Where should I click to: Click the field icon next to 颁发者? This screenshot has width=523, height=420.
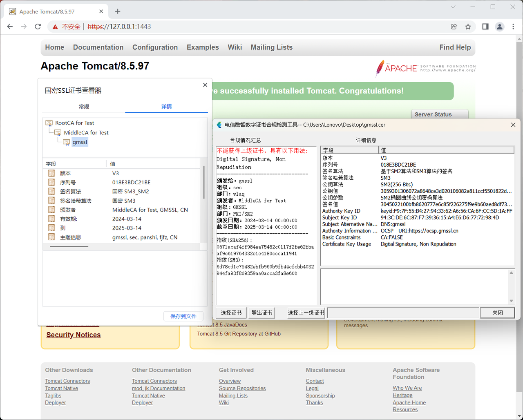(x=51, y=210)
